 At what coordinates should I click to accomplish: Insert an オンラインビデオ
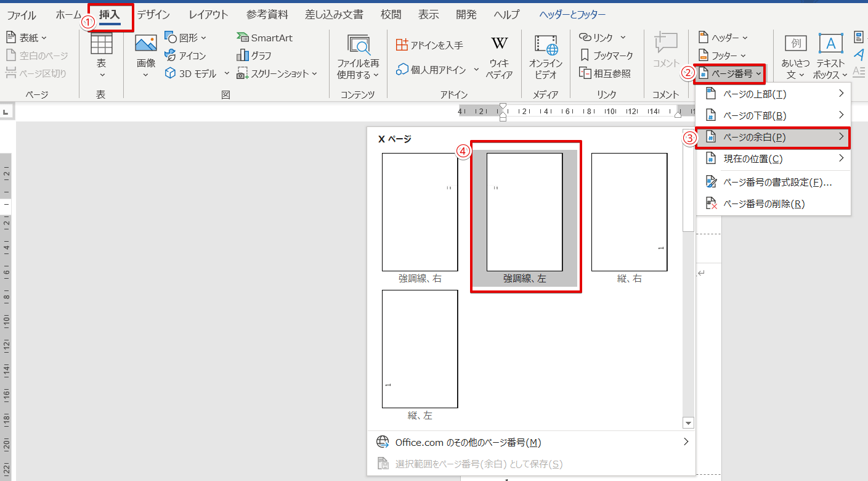tap(546, 57)
